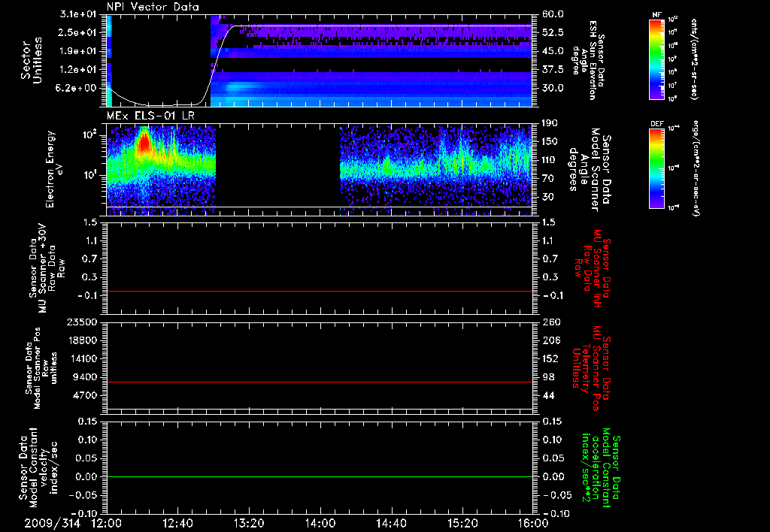
Task: Click the "DEF" color bar label
Action: pos(656,124)
